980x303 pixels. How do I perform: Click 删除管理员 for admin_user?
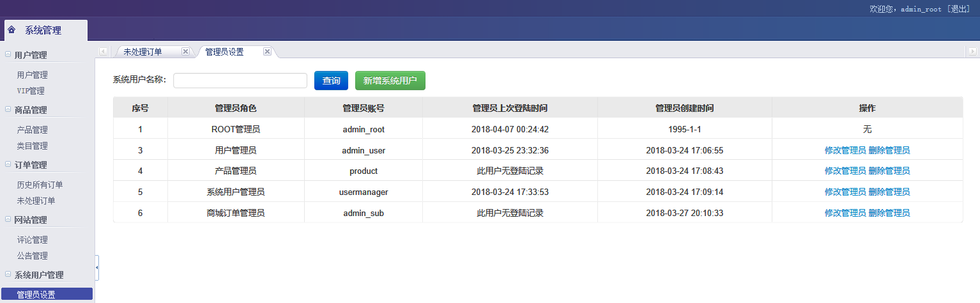tap(889, 150)
